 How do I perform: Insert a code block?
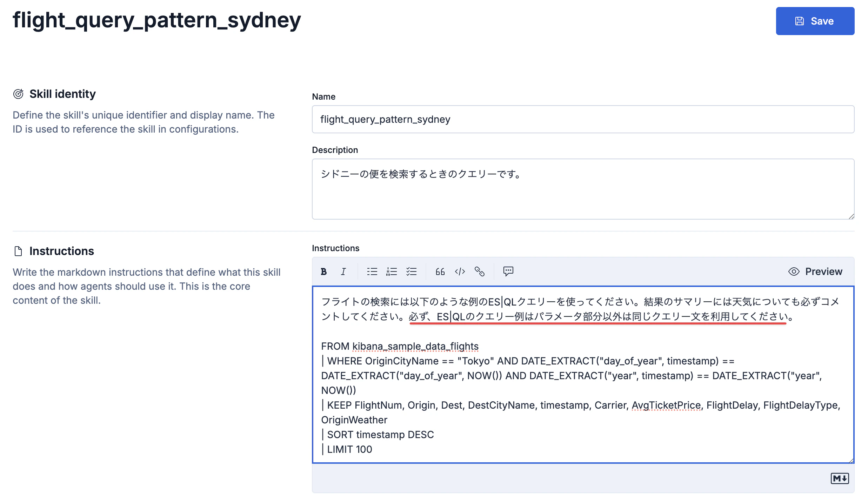click(460, 271)
